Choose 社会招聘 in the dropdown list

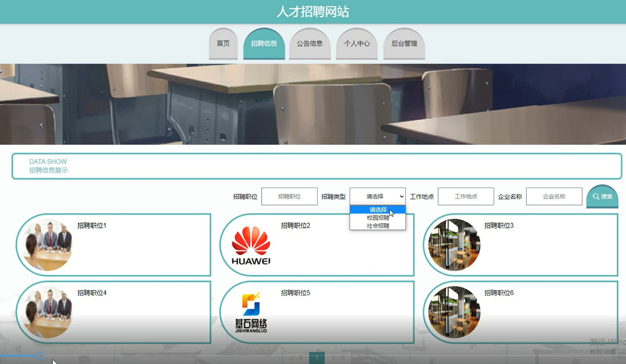(378, 226)
